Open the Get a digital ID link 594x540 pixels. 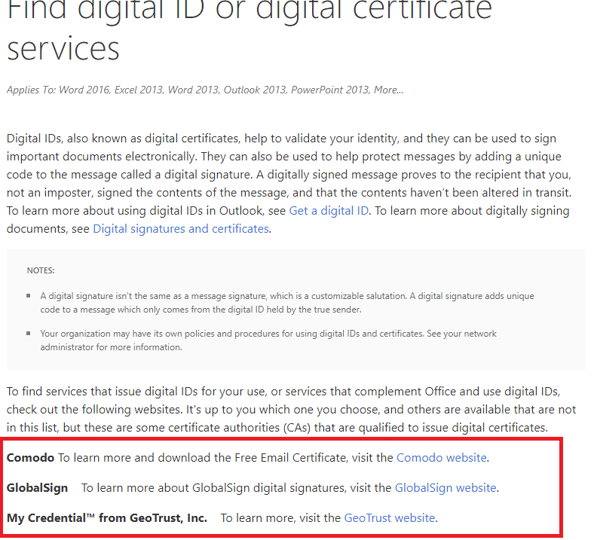(x=328, y=211)
